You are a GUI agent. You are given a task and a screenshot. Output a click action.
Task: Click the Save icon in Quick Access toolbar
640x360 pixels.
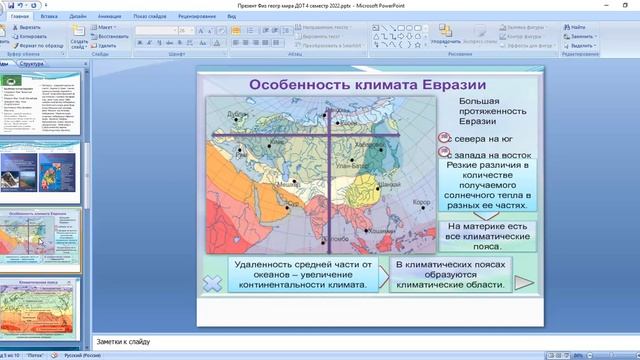click(x=11, y=5)
